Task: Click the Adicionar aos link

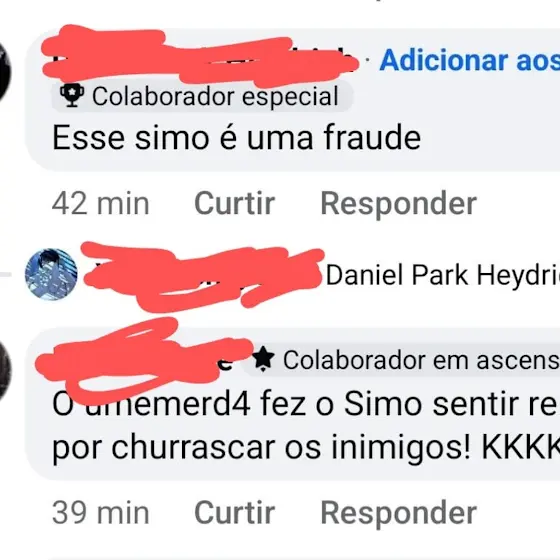Action: click(469, 60)
